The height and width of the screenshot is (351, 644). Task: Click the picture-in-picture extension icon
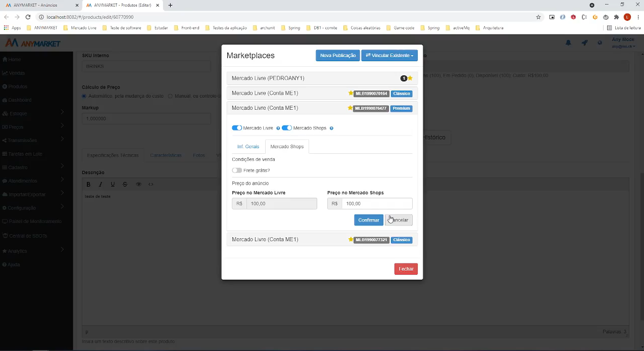pyautogui.click(x=552, y=17)
